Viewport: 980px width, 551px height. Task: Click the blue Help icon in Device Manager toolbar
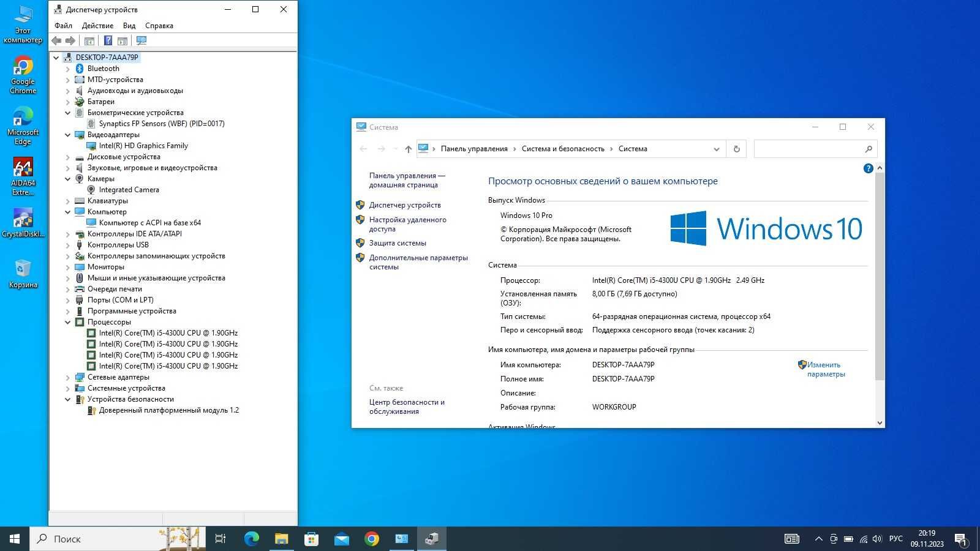(x=108, y=40)
